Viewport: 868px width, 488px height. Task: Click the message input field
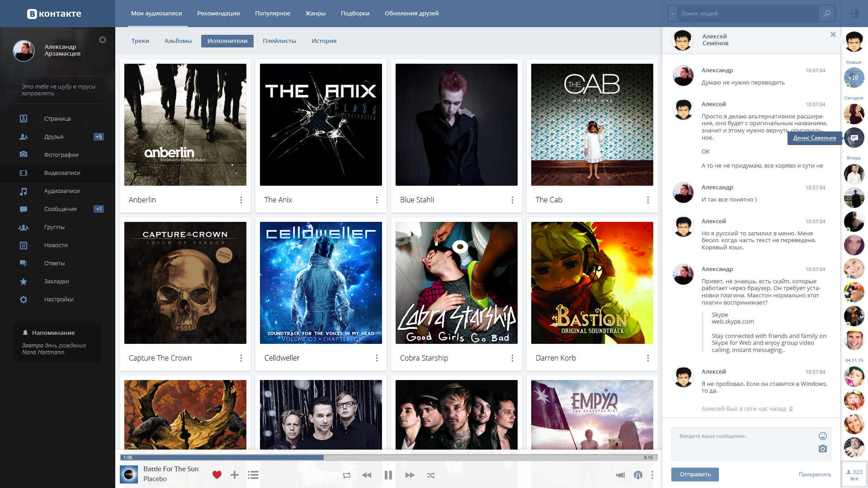[751, 444]
